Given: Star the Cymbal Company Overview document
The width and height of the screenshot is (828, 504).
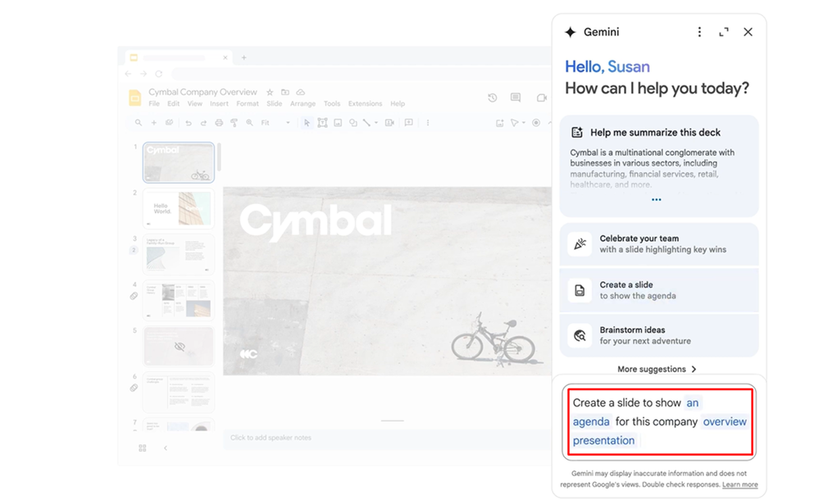Looking at the screenshot, I should 270,93.
